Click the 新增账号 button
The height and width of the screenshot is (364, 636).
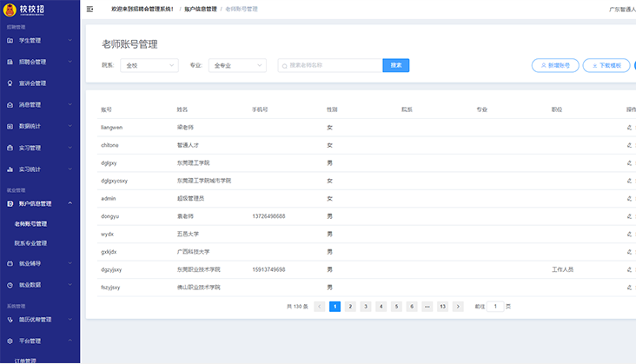[x=555, y=65]
